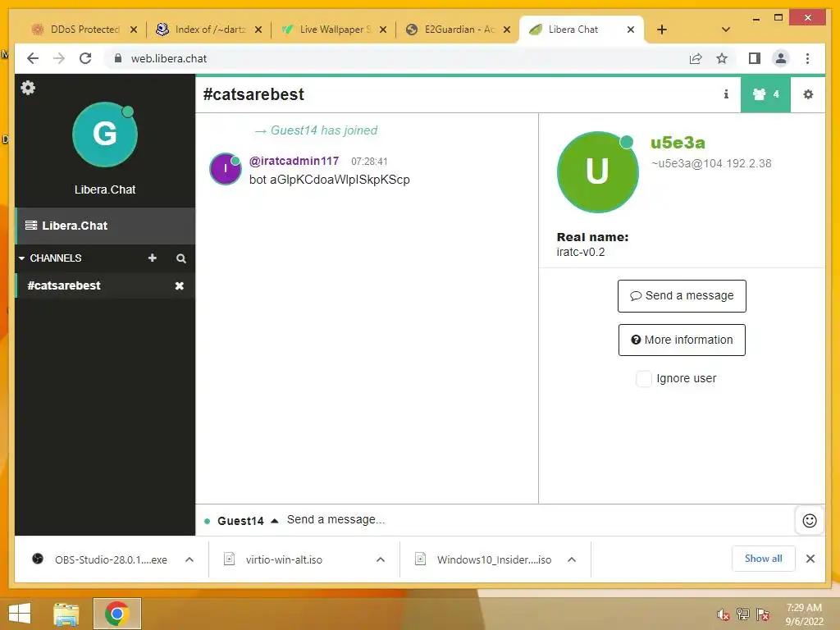Viewport: 840px width, 630px height.
Task: Share this page icon in address bar
Action: point(696,58)
